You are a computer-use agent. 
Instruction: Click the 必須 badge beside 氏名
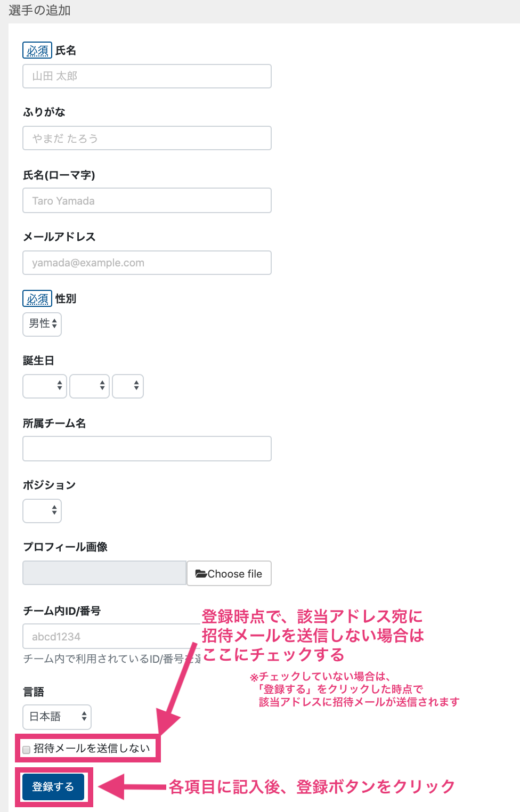pyautogui.click(x=37, y=51)
